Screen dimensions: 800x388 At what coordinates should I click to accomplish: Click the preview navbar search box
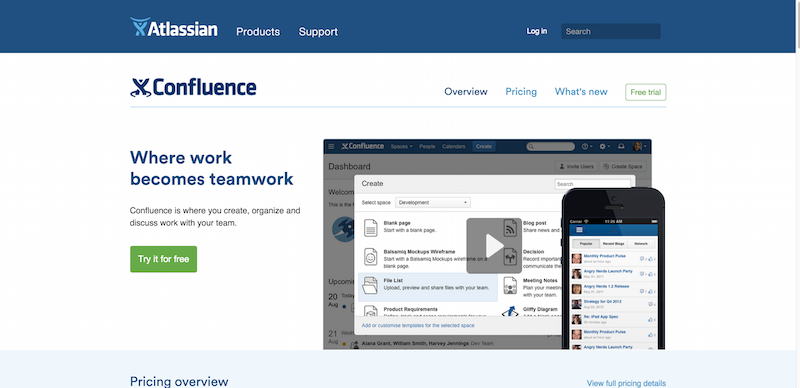[551, 147]
